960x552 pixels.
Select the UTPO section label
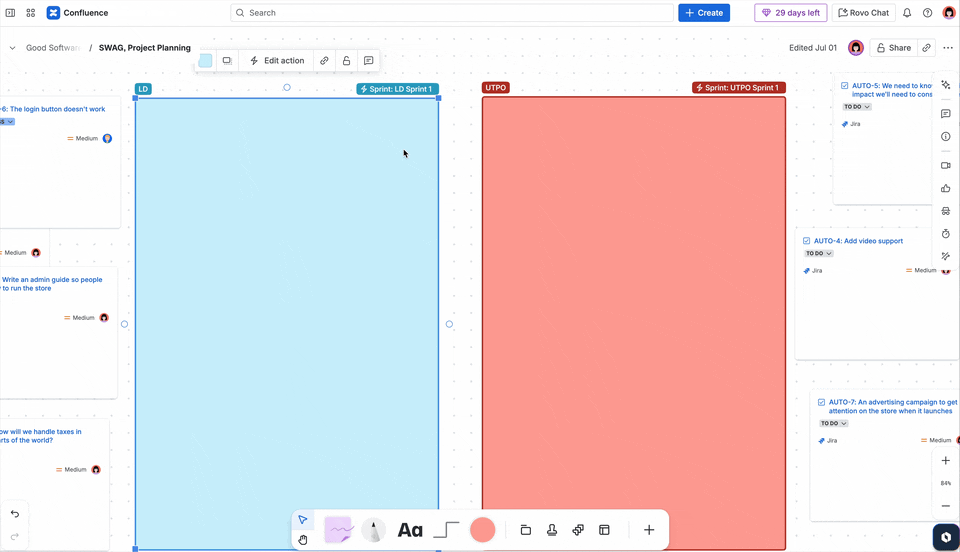coord(495,88)
